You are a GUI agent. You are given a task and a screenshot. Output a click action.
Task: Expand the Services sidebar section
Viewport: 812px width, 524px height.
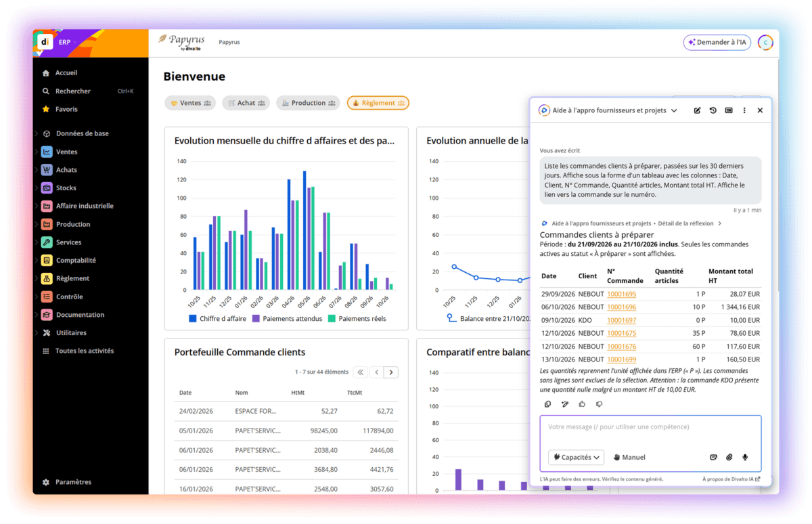click(37, 242)
